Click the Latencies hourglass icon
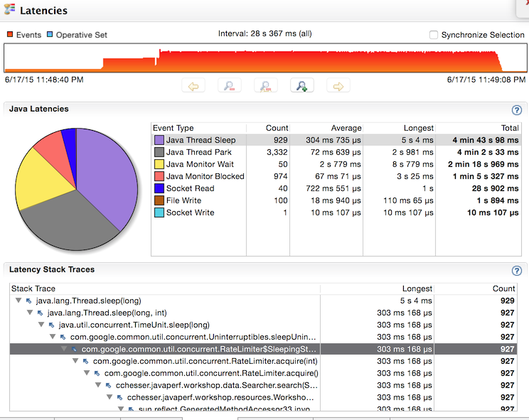Image resolution: width=529 pixels, height=420 pixels. 9,9
